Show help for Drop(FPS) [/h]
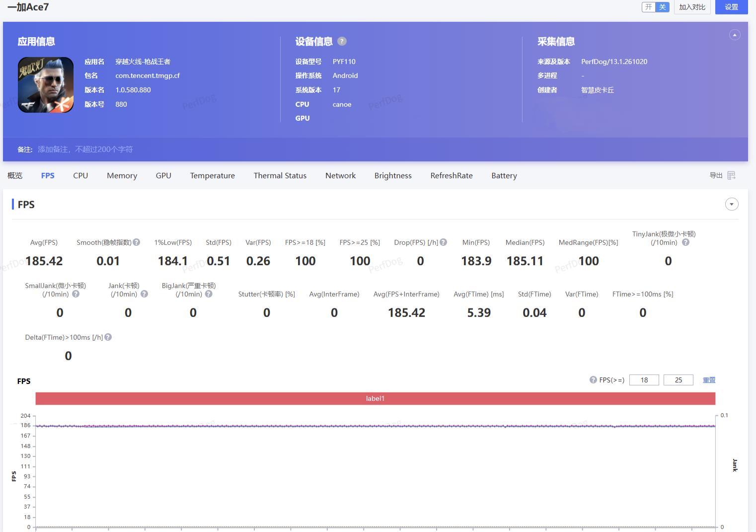 444,242
